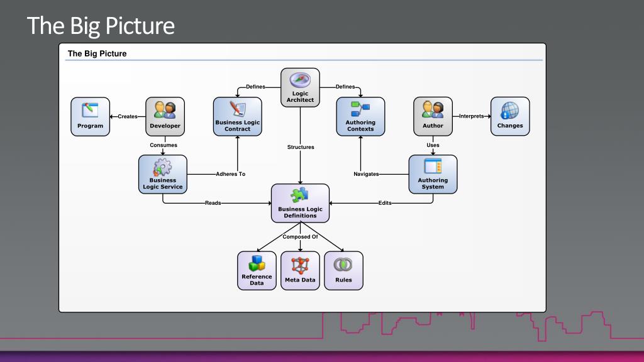Click 'Defines' label toward Authoring Contexts
644x362 pixels.
pyautogui.click(x=345, y=87)
